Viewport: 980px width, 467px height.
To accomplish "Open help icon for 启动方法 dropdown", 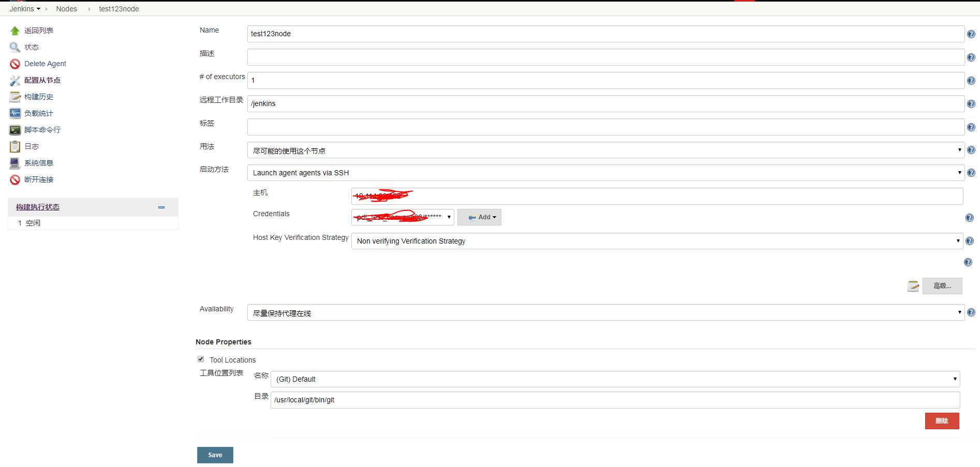I will click(971, 173).
